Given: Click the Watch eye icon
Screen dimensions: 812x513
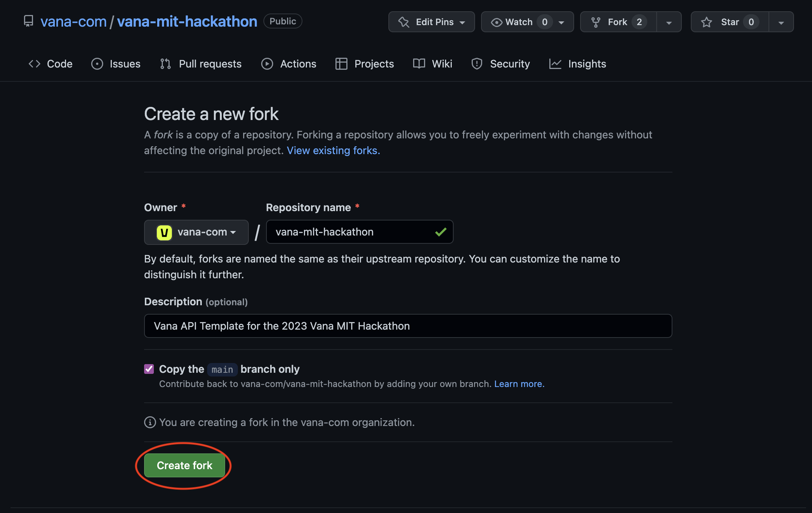Looking at the screenshot, I should (x=496, y=22).
